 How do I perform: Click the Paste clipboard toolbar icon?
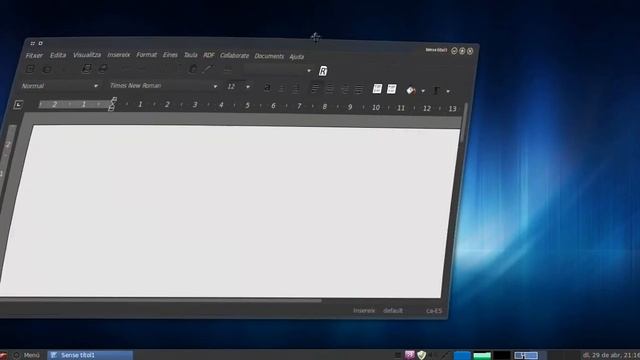(x=193, y=69)
